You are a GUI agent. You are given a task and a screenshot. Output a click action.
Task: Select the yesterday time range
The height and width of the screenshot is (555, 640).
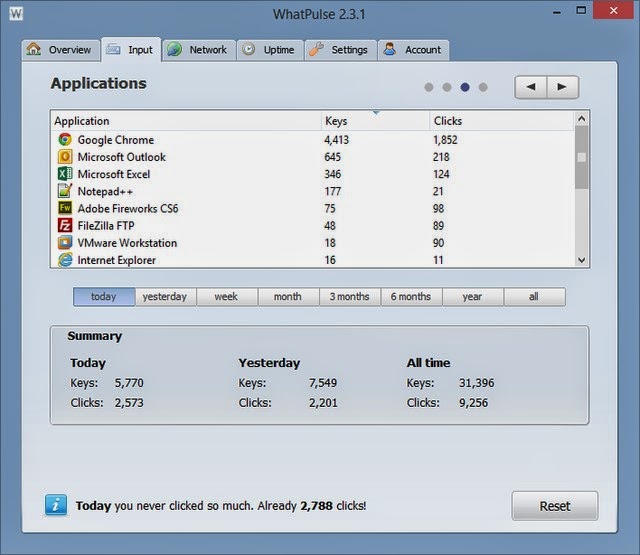165,297
